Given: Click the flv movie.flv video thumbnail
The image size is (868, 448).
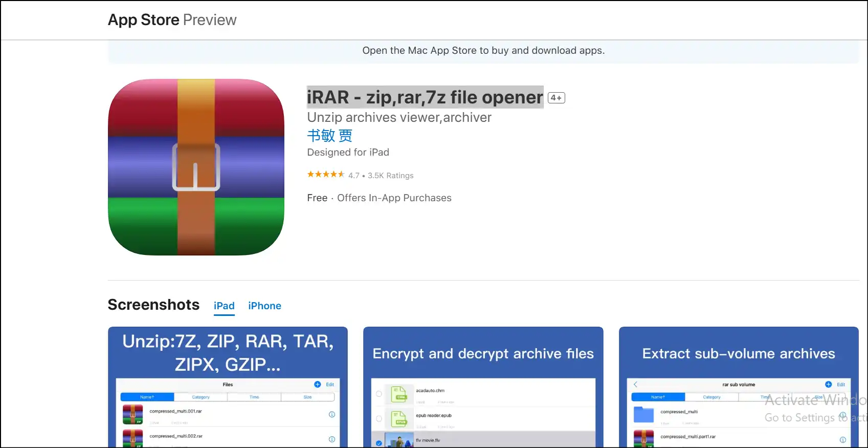Looking at the screenshot, I should click(x=399, y=440).
